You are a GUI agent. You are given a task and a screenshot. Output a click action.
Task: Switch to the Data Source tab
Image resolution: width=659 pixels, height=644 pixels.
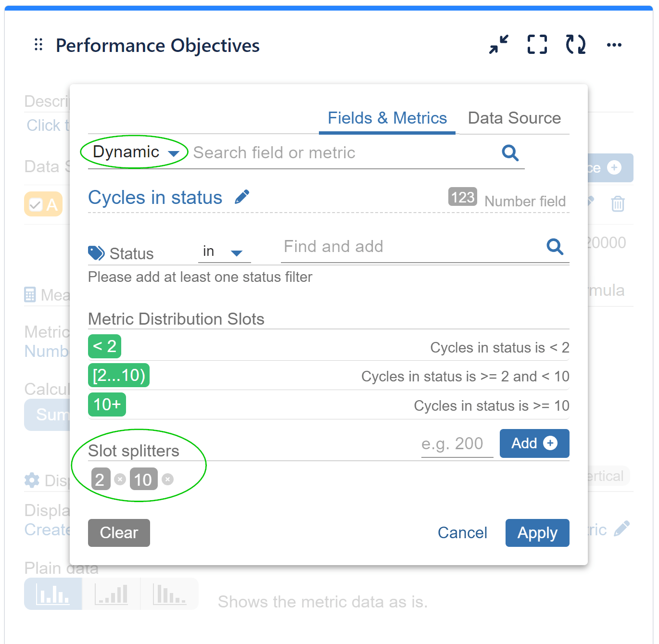point(514,118)
